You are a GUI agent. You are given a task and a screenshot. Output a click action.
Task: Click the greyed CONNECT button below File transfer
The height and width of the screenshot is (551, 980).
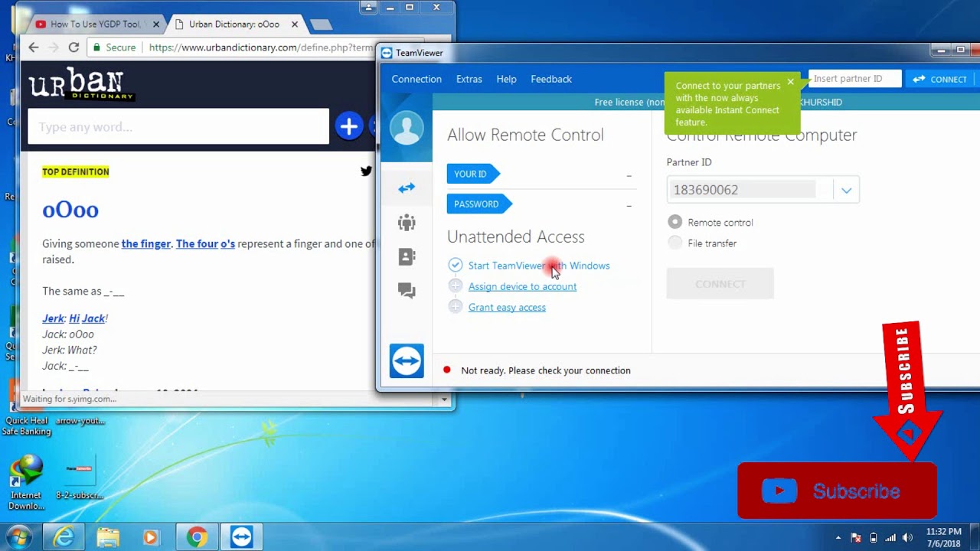click(x=720, y=283)
